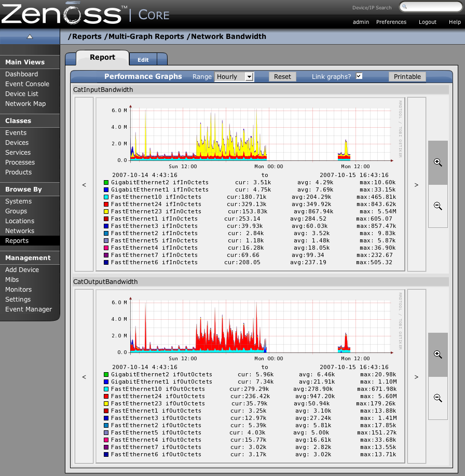Go to /Multi-Graph Reports breadcrumb

[x=144, y=36]
